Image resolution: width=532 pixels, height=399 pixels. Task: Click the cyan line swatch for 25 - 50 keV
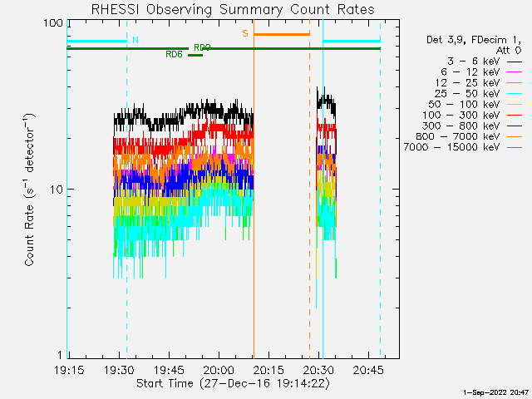tap(515, 94)
